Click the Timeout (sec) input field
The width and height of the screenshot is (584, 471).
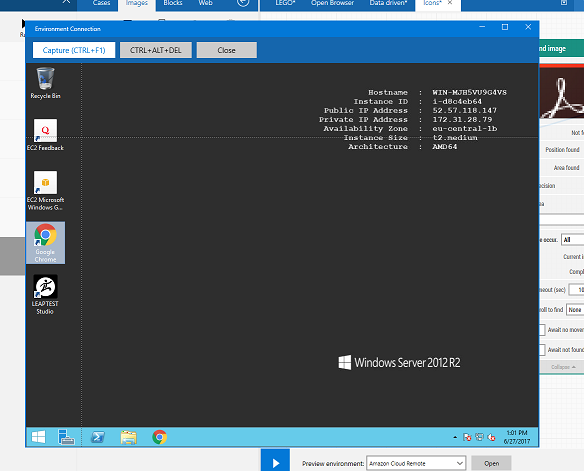pos(577,289)
